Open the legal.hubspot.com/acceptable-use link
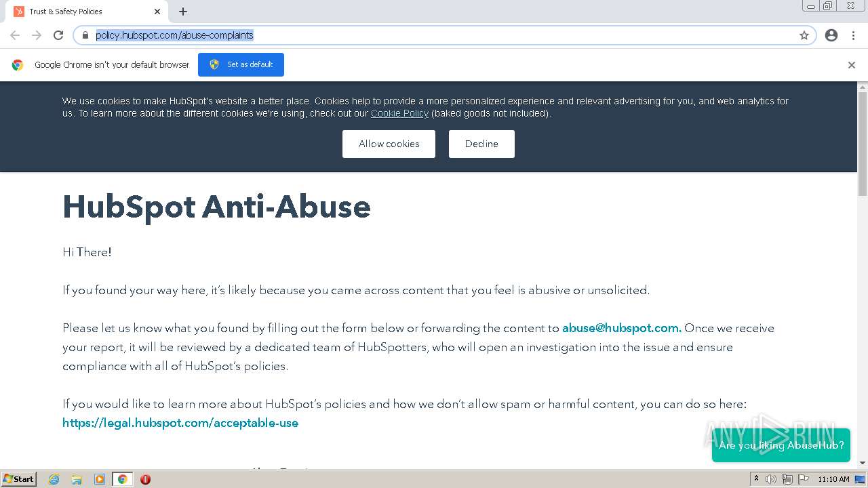This screenshot has width=868, height=488. point(180,423)
